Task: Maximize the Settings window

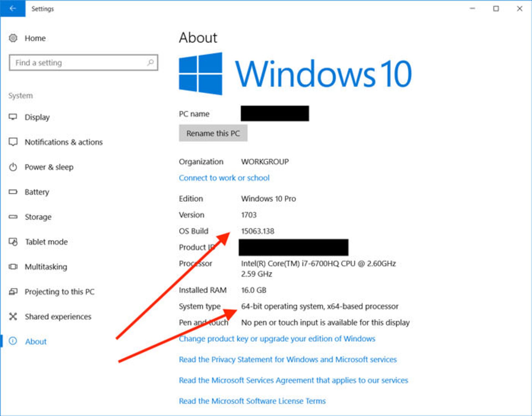Action: point(496,9)
